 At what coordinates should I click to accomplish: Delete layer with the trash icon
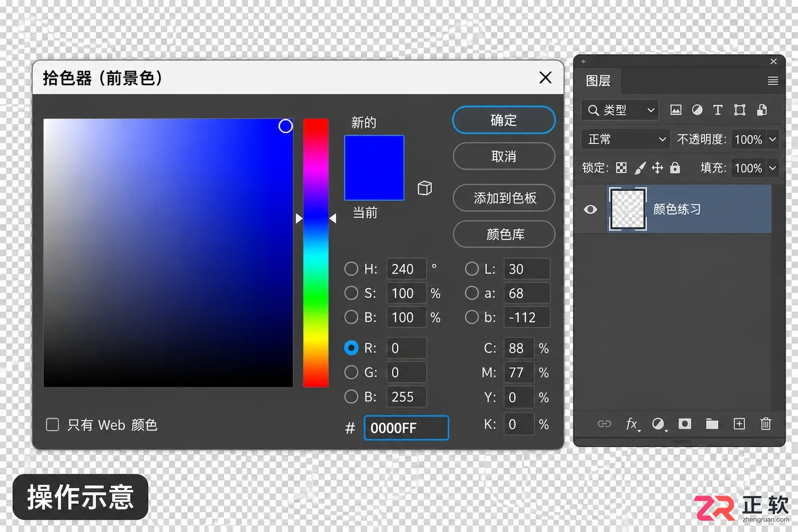click(766, 424)
